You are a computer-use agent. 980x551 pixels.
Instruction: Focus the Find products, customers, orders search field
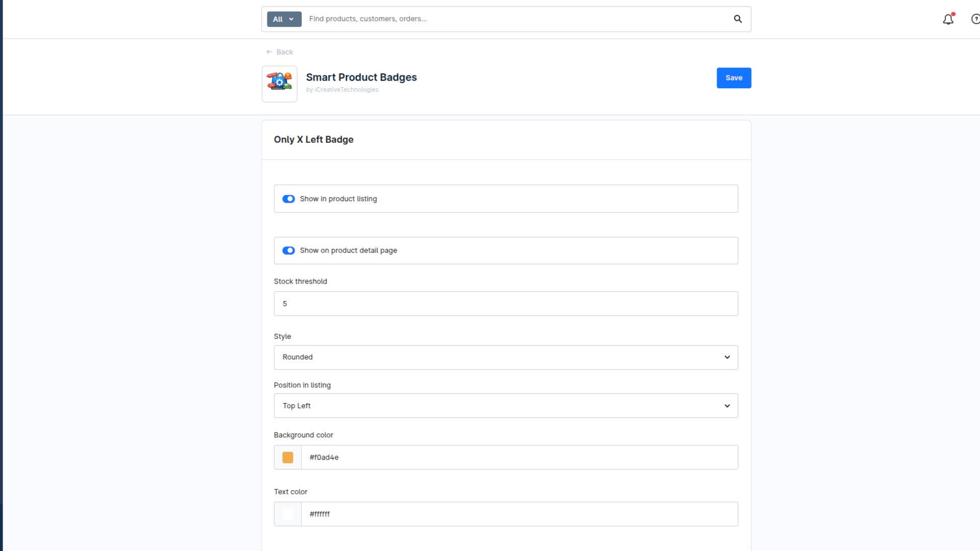[x=516, y=19]
